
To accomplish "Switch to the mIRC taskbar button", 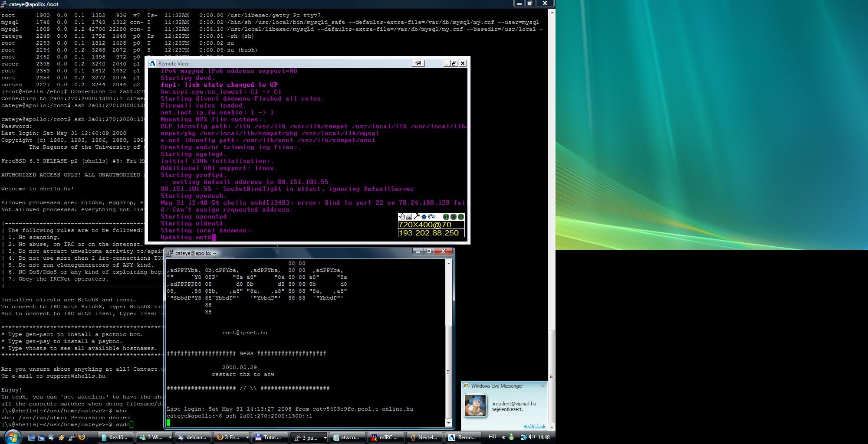I will tap(386, 437).
